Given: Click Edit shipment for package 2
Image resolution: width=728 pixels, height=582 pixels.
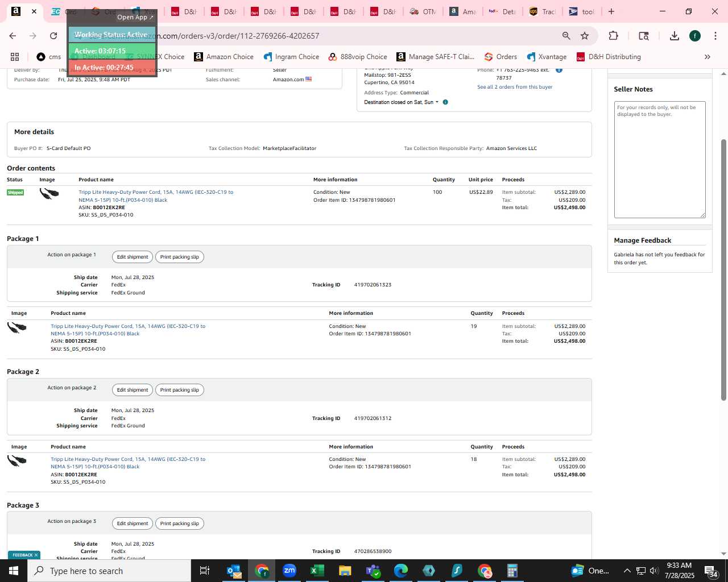Looking at the screenshot, I should 133,390.
